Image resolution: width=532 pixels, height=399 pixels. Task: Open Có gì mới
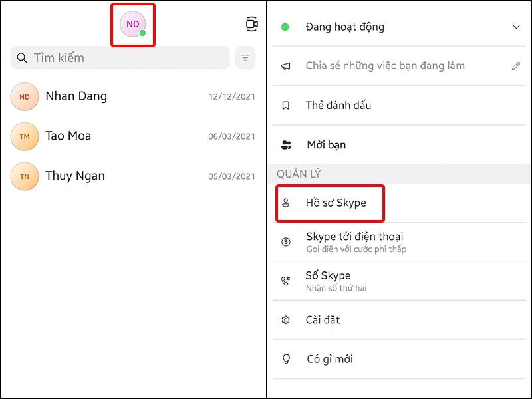click(400, 359)
